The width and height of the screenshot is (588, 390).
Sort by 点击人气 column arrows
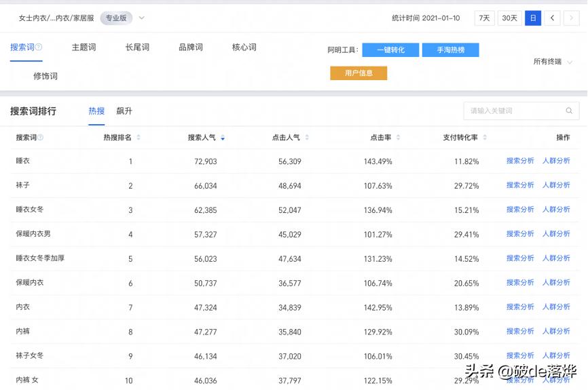pos(307,138)
